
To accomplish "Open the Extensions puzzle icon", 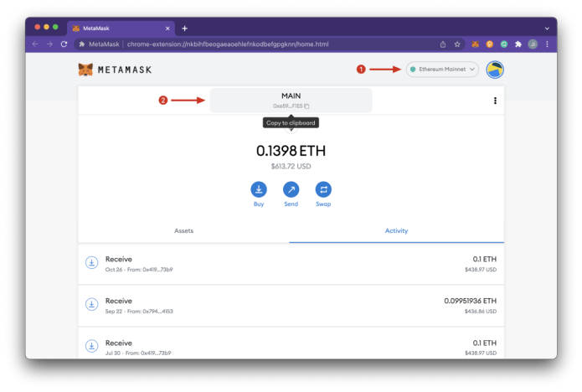I will coord(518,44).
